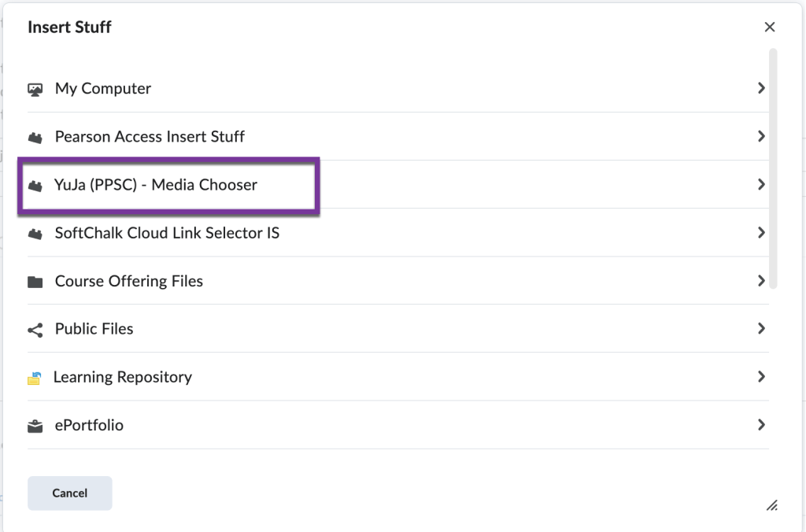Viewport: 806px width, 532px height.
Task: Click the Pearson Access plug icon
Action: coord(35,136)
